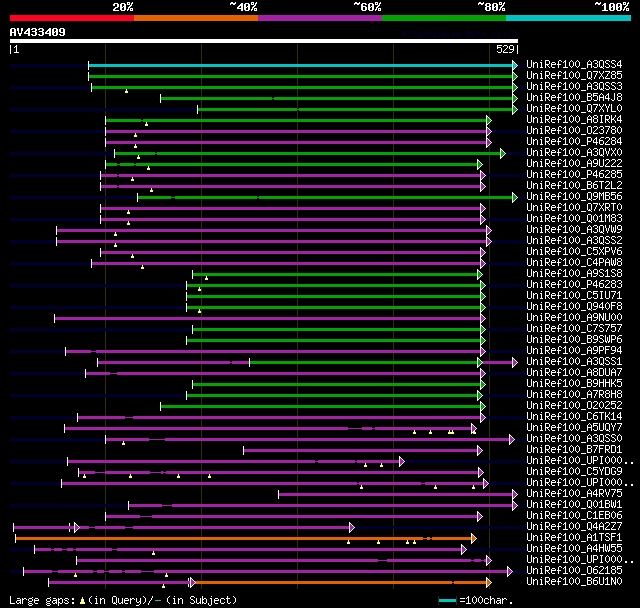Click the red 20% identity color segment

click(x=72, y=18)
